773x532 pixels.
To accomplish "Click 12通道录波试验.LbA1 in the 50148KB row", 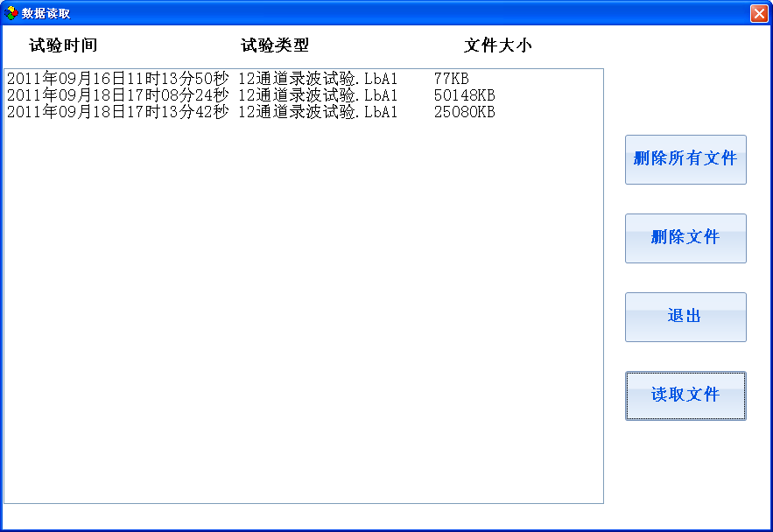I will [x=318, y=95].
